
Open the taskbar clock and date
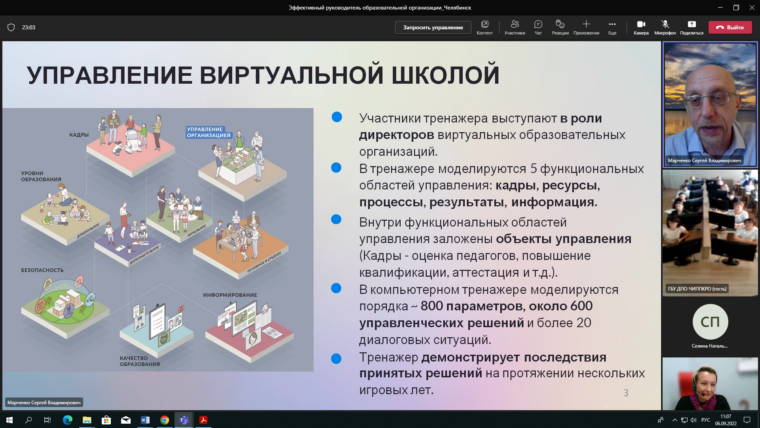pyautogui.click(x=728, y=420)
